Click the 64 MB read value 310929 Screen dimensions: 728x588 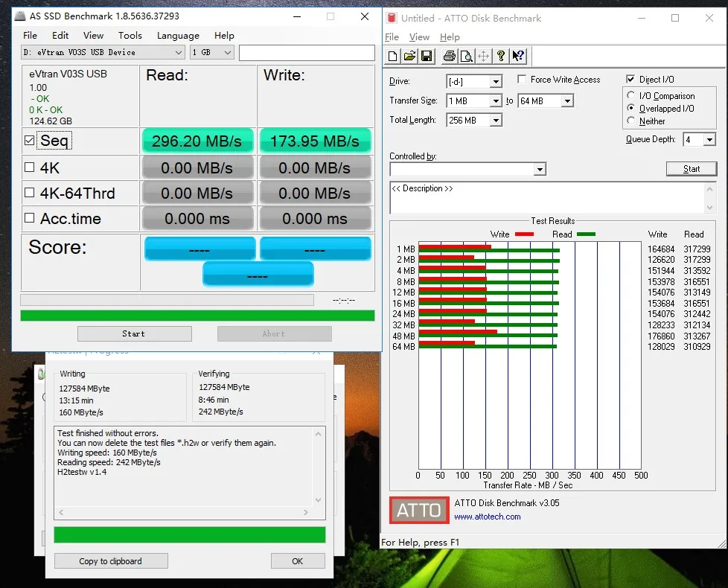tap(697, 346)
